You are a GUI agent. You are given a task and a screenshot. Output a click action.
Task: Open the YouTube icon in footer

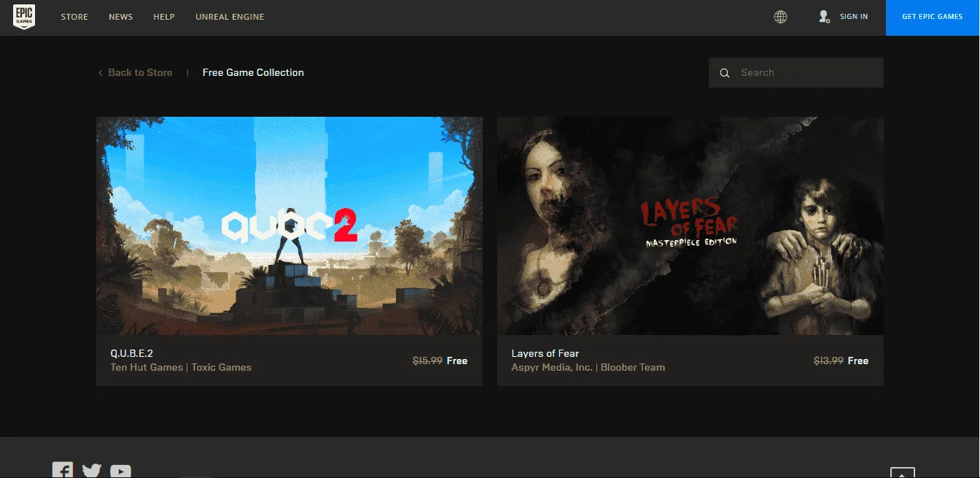(120, 471)
